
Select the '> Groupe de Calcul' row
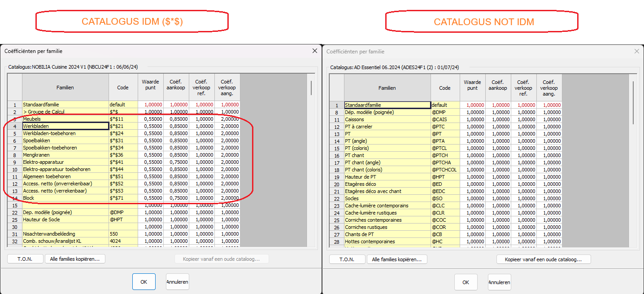tap(65, 112)
